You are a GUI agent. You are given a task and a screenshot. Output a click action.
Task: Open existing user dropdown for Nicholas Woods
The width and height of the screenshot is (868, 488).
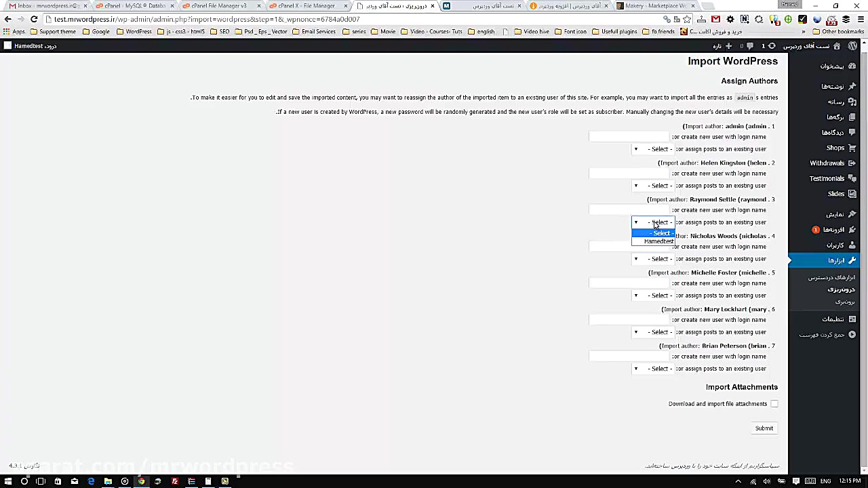(652, 259)
